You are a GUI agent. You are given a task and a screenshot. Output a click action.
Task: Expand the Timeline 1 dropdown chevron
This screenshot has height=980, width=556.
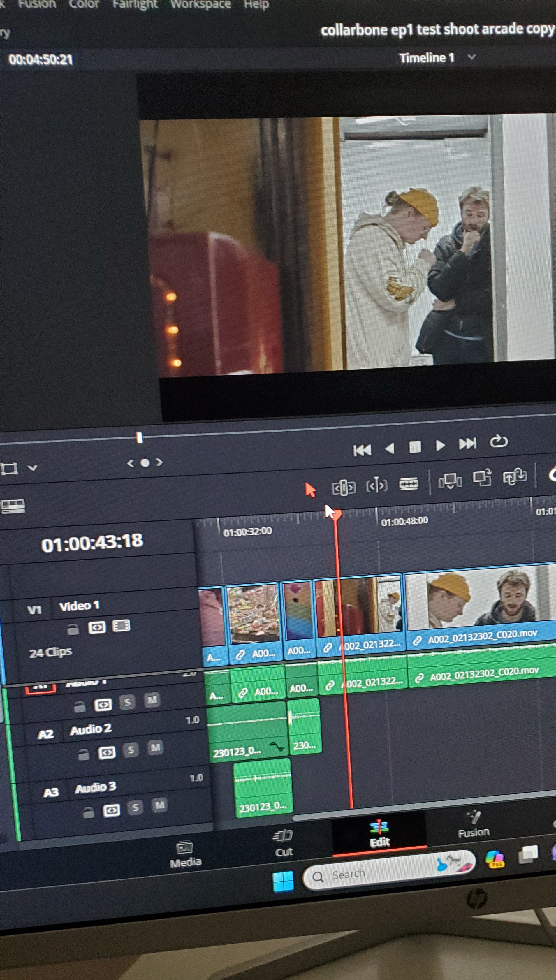tap(472, 57)
